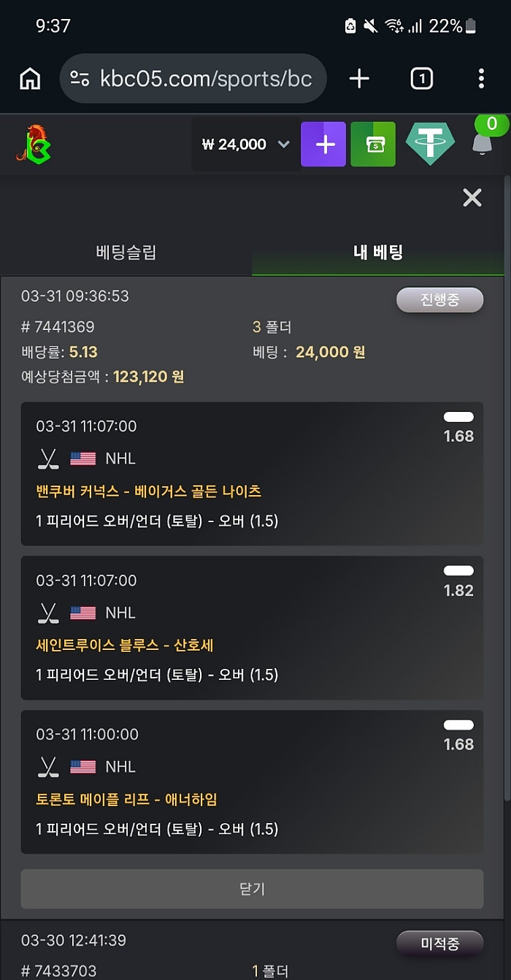Click the 진행중 status badge
This screenshot has height=980, width=511.
point(439,300)
